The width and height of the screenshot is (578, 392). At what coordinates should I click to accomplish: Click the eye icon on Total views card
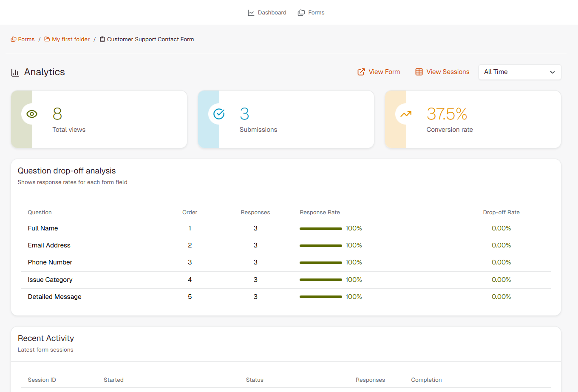pos(31,114)
